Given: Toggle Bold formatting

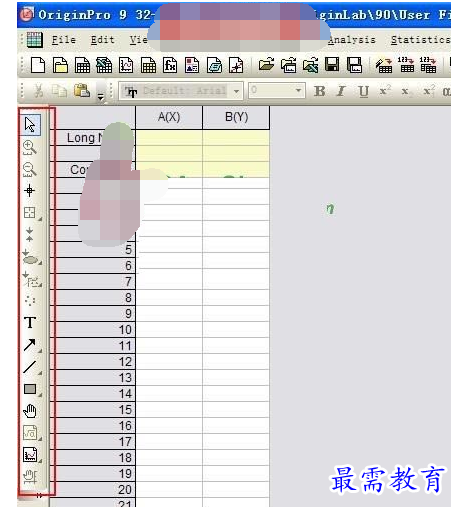Looking at the screenshot, I should coord(320,91).
